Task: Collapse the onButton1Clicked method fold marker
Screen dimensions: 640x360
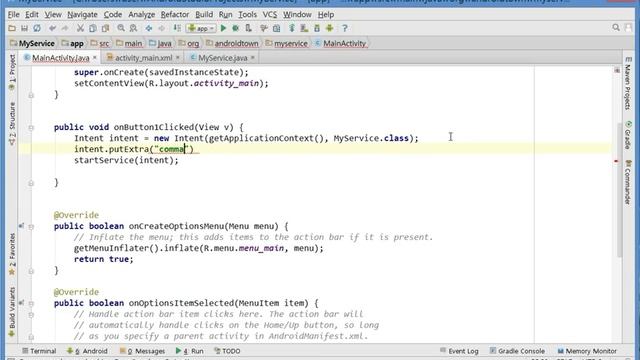Action: tap(31, 128)
